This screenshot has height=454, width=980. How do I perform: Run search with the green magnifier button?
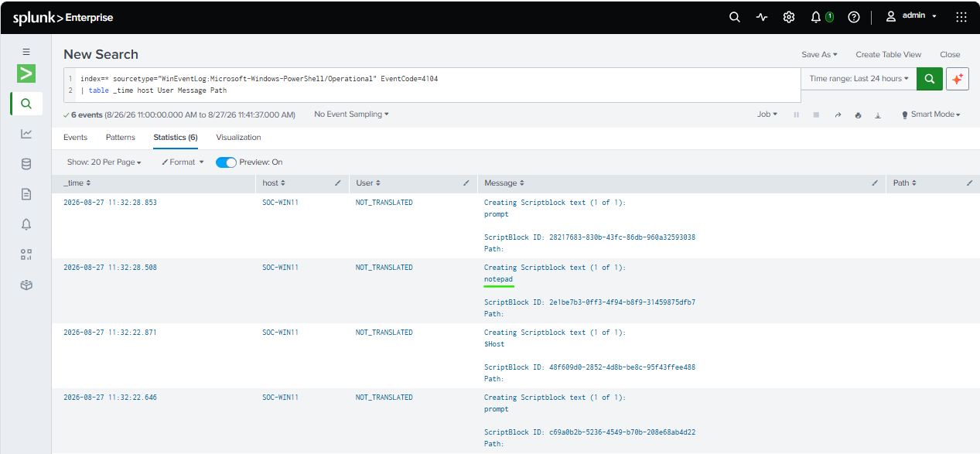point(930,79)
